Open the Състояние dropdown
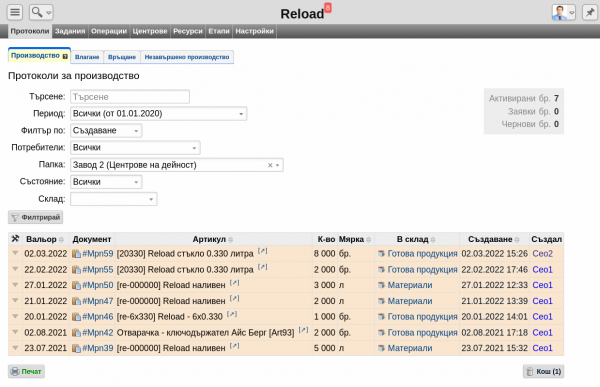Viewport: 600px width, 387px height. tap(106, 182)
